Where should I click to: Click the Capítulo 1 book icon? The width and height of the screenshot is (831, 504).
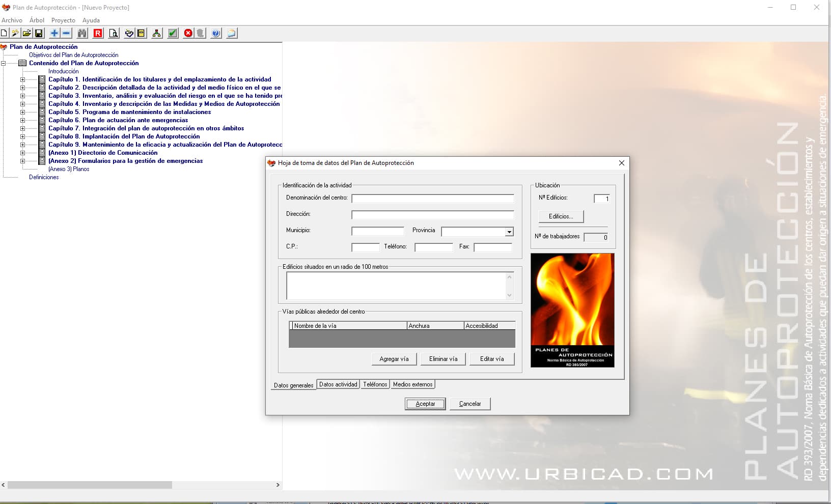[42, 79]
